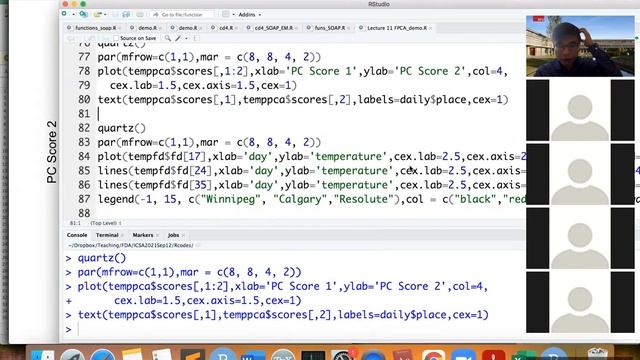This screenshot has height=360, width=640.
Task: Close the Terminal tab
Action: pos(122,235)
